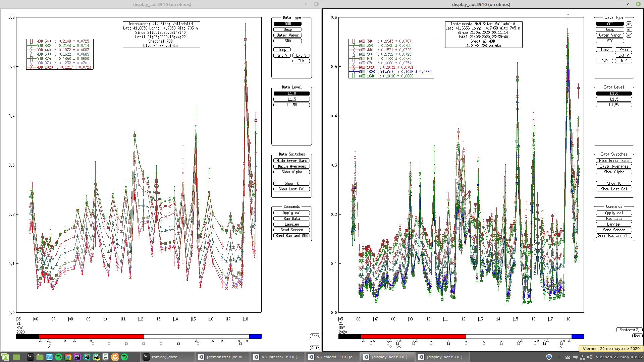Click black segment of left timeline bar
Viewport: 644px width, 362px height.
[x=28, y=336]
